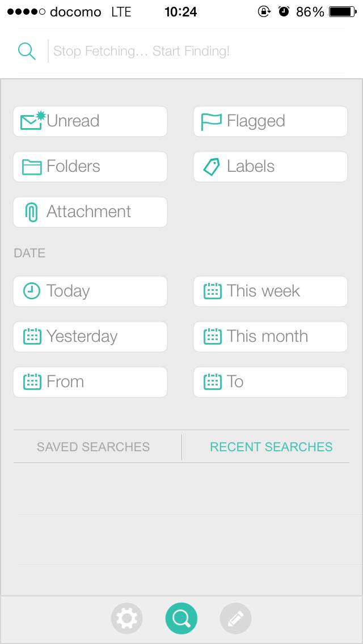Select the teal search button at bottom
Image resolution: width=363 pixels, height=644 pixels.
pyautogui.click(x=181, y=618)
